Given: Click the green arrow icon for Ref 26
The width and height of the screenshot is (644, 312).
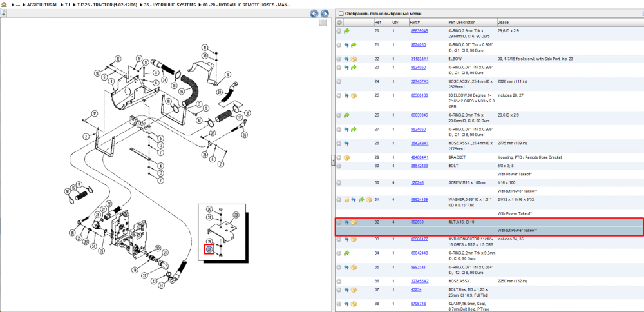Looking at the screenshot, I should (346, 115).
